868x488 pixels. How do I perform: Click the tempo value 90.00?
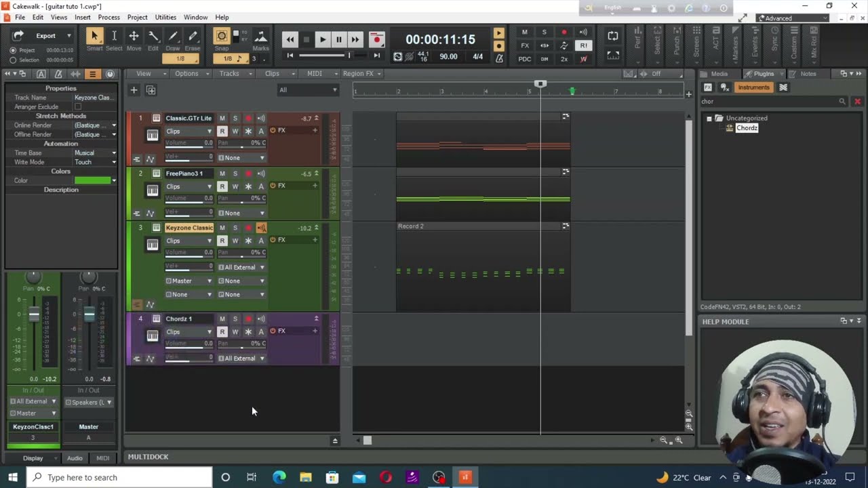[448, 57]
